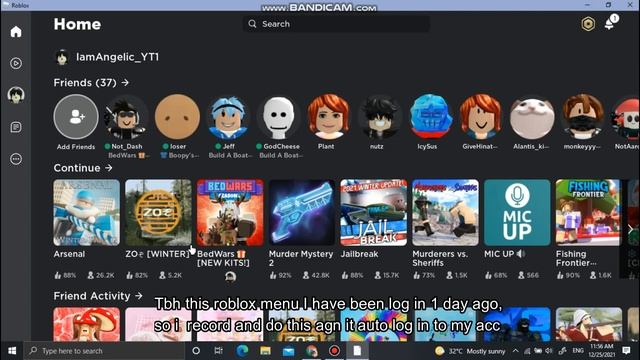The image size is (640, 360).
Task: Open friend IcySus avatar
Action: (430, 117)
